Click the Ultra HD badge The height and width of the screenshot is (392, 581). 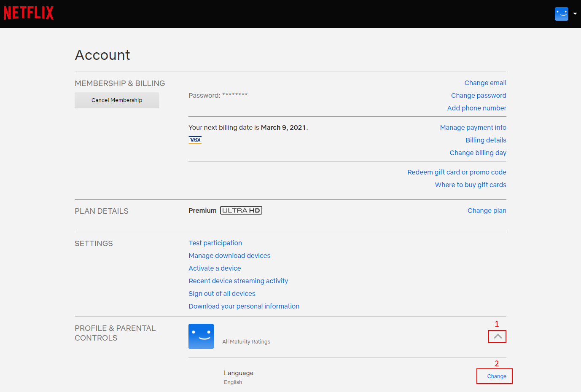coord(241,210)
